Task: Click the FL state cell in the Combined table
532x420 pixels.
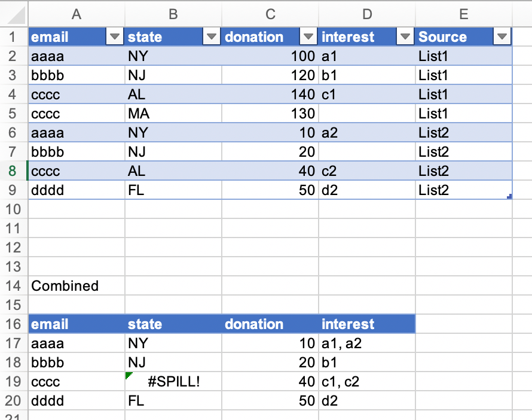Action: click(x=173, y=401)
